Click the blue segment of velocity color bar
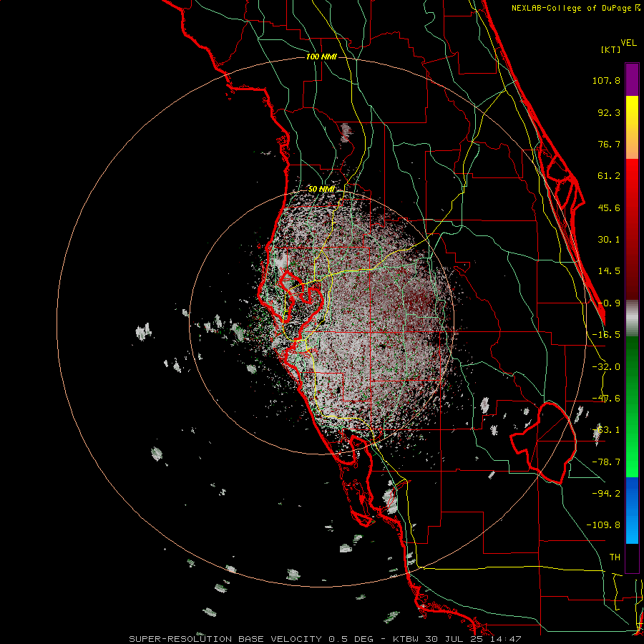The image size is (644, 644). pyautogui.click(x=632, y=510)
